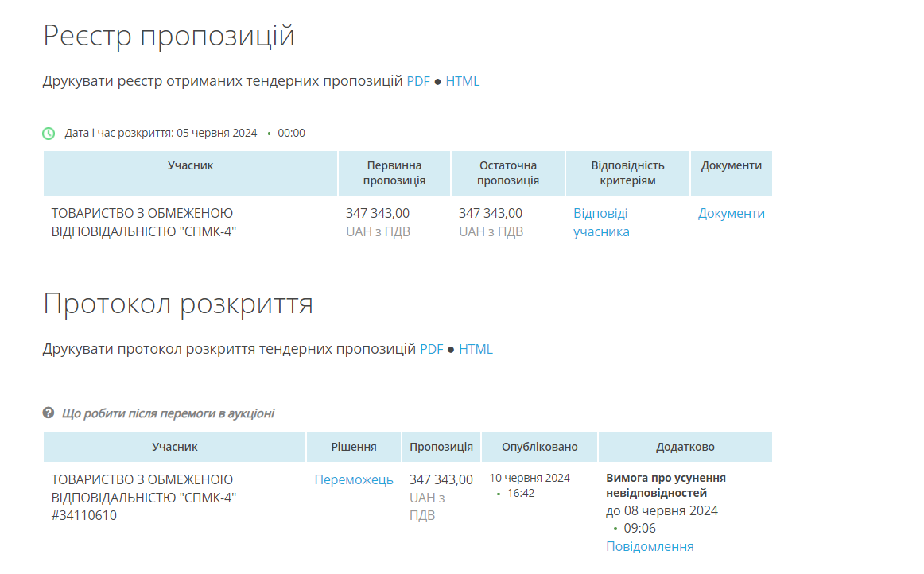Open HTML version of proposals register
924x574 pixels.
pos(463,81)
